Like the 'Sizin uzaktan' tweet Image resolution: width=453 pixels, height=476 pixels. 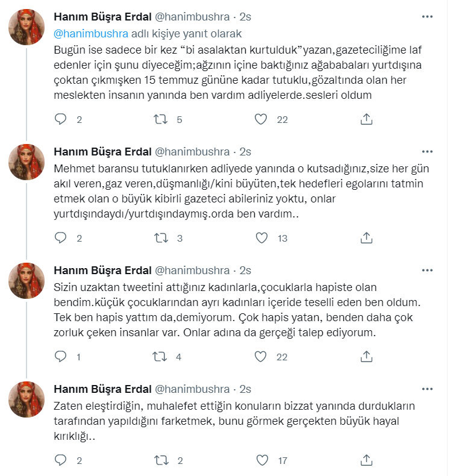pyautogui.click(x=261, y=357)
